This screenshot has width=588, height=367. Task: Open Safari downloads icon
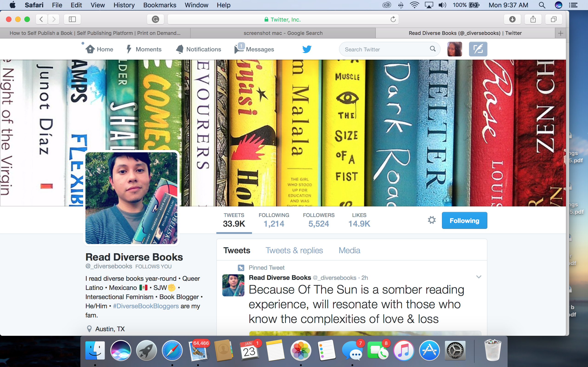(512, 19)
